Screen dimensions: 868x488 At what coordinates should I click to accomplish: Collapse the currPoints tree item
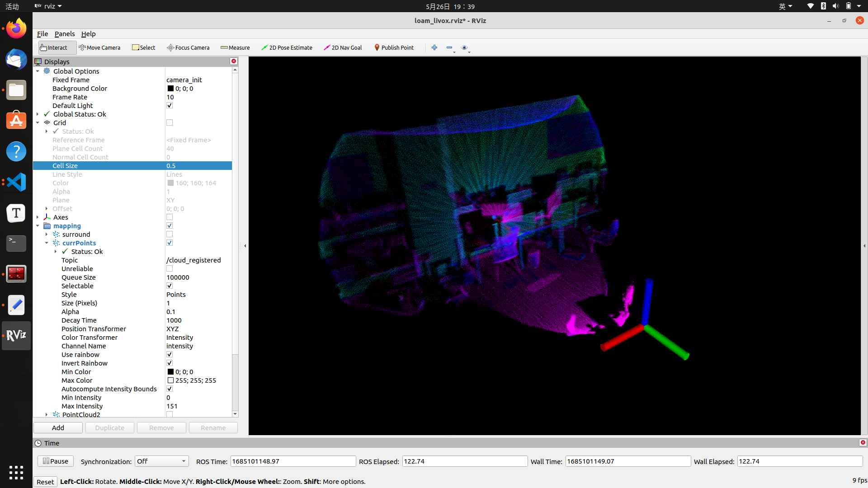click(47, 243)
